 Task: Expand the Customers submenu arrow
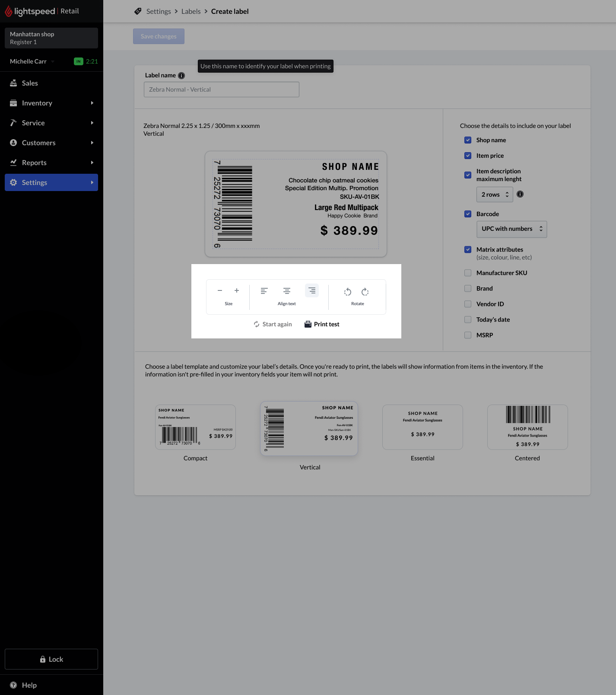[92, 143]
